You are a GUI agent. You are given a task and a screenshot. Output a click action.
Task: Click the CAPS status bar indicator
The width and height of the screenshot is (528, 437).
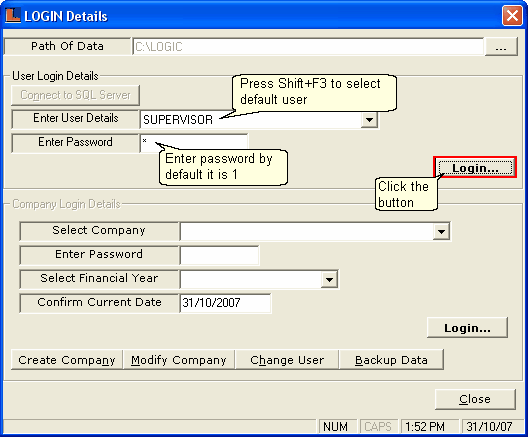[378, 427]
